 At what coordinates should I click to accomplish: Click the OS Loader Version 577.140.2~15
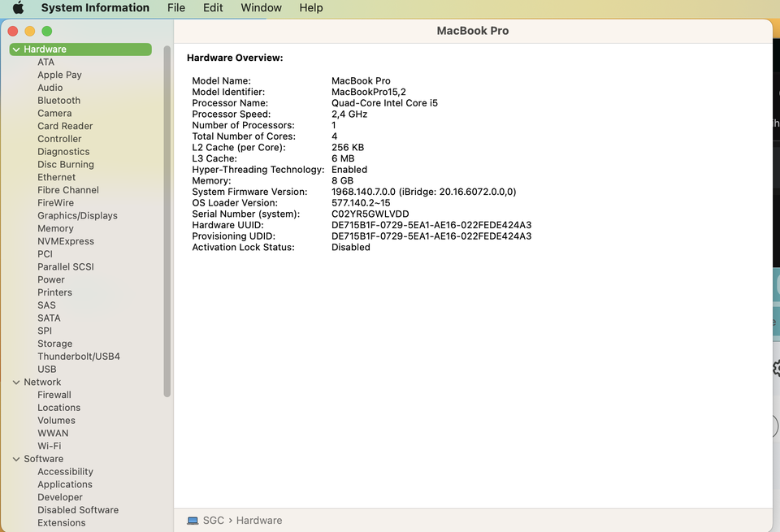point(361,203)
